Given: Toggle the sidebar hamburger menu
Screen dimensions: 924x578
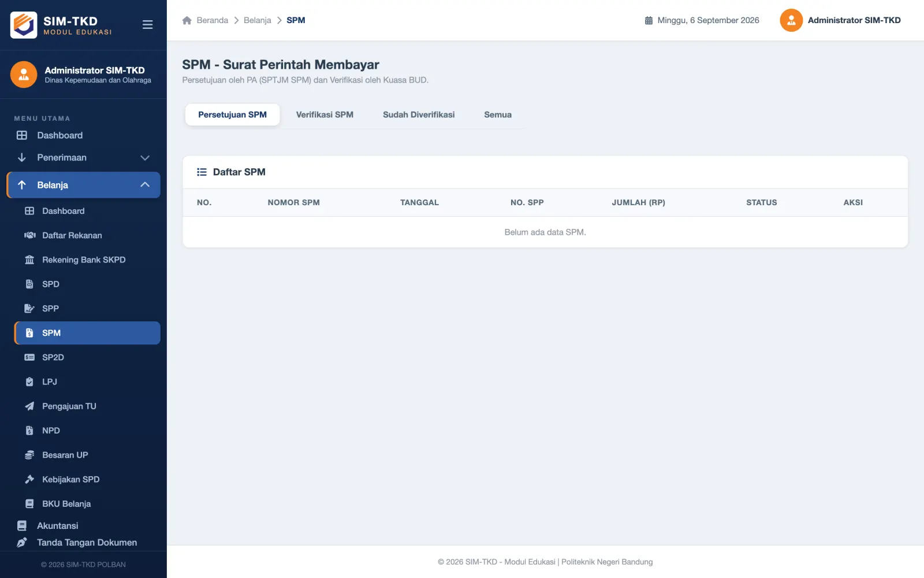Looking at the screenshot, I should point(147,25).
